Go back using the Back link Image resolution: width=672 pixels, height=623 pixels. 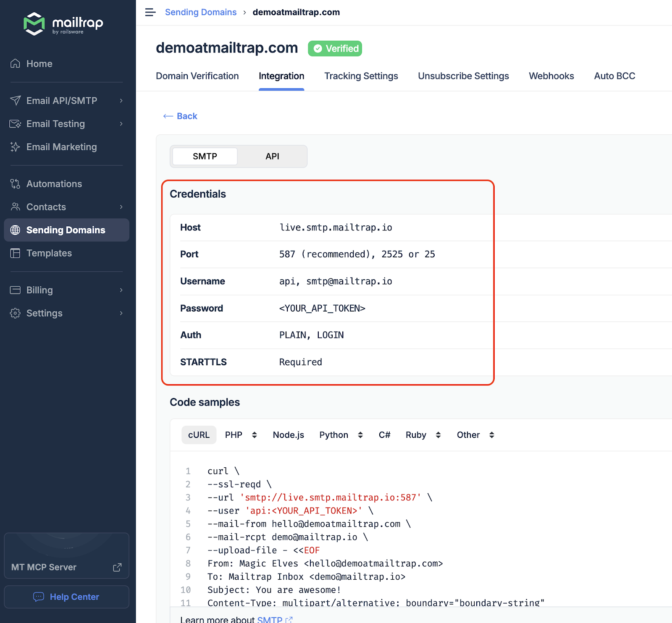pyautogui.click(x=181, y=116)
